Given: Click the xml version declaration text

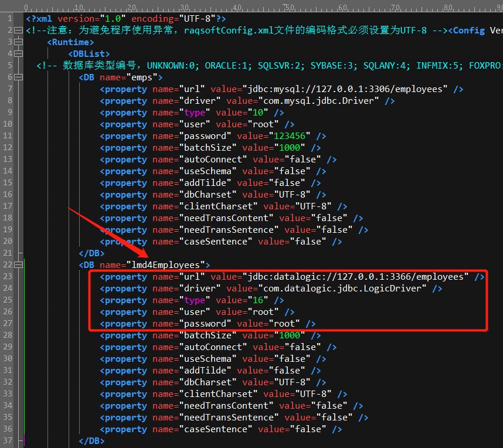Looking at the screenshot, I should [x=125, y=19].
